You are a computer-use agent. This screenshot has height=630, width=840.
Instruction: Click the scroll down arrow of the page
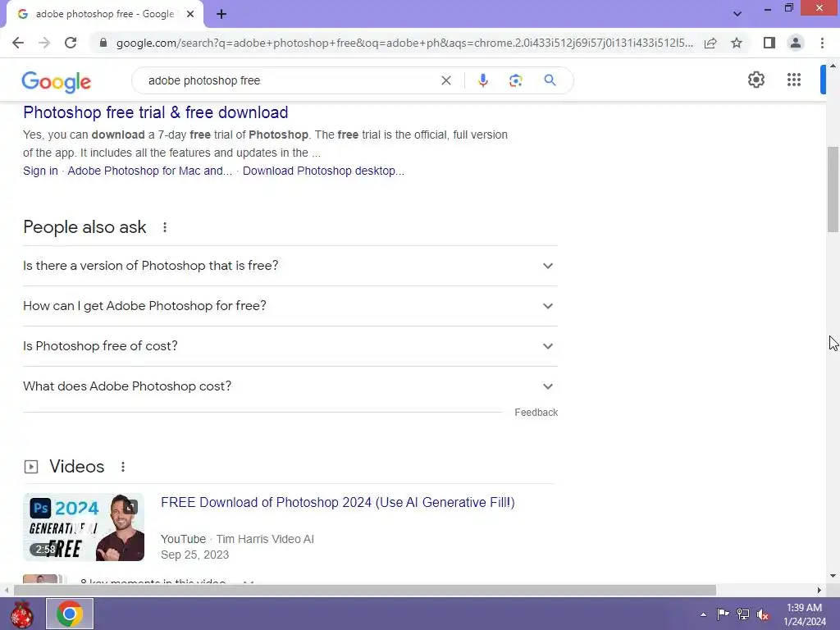pos(833,577)
